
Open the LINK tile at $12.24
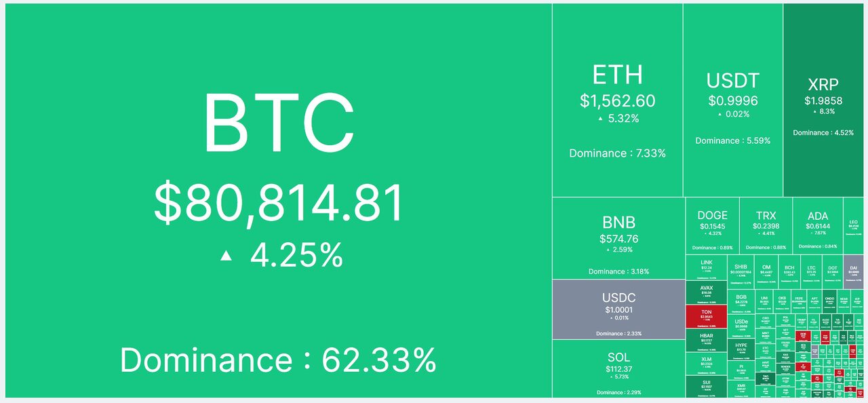tap(706, 269)
